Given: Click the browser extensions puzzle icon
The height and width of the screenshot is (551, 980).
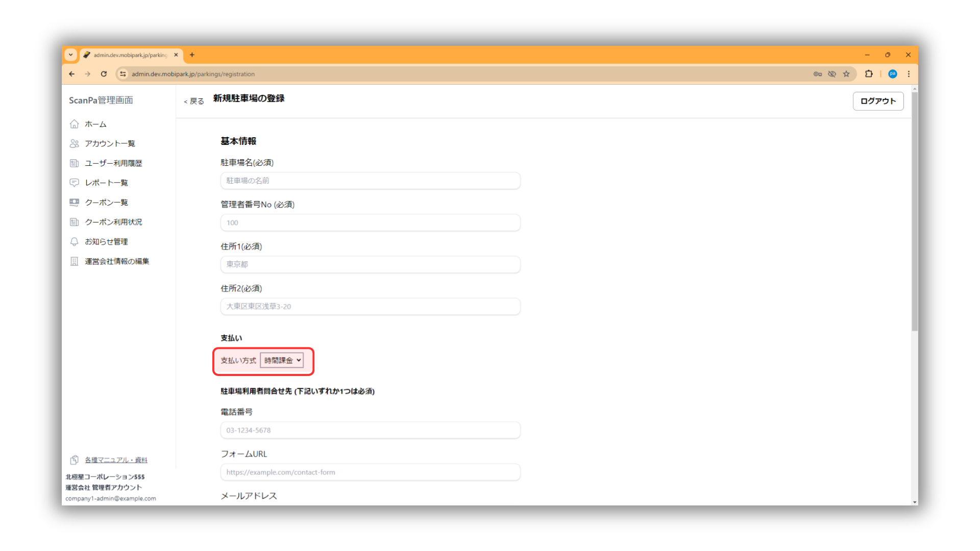Looking at the screenshot, I should 869,74.
